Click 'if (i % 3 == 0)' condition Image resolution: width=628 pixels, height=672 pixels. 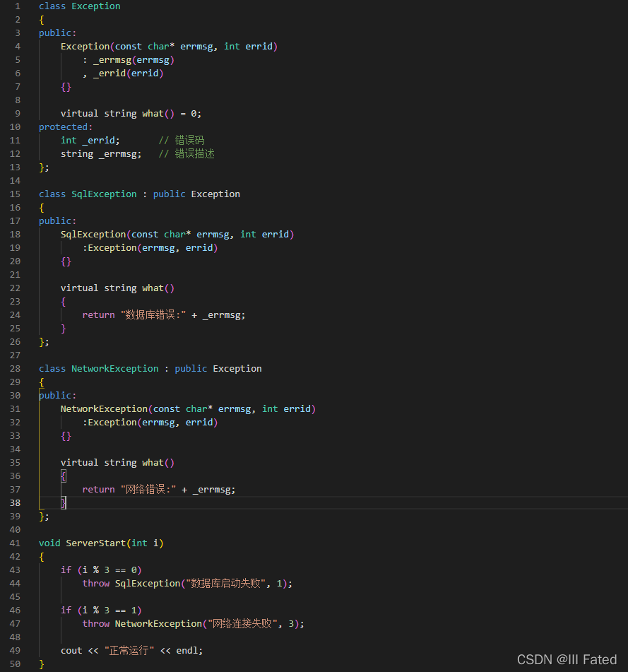coord(101,570)
